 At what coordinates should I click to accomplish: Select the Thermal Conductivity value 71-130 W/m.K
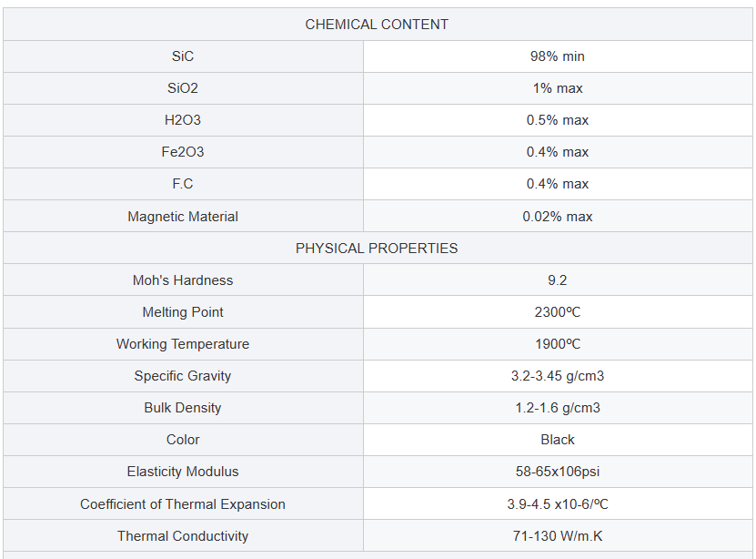[558, 536]
